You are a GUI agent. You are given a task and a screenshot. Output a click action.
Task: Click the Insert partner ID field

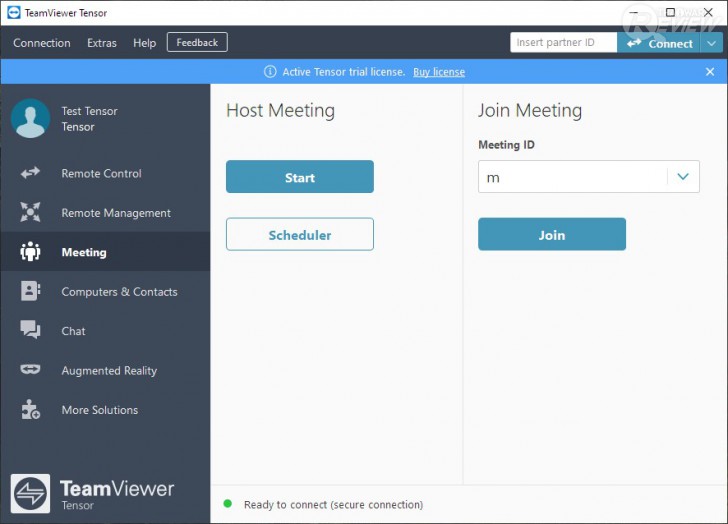point(564,42)
